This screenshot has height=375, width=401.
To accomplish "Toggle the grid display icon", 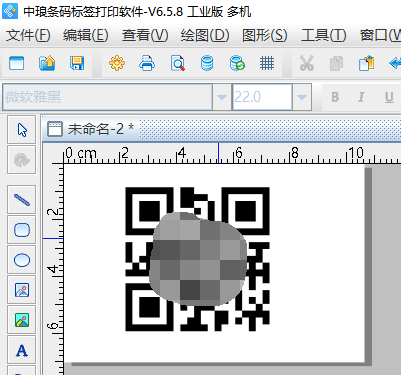I will (x=267, y=63).
